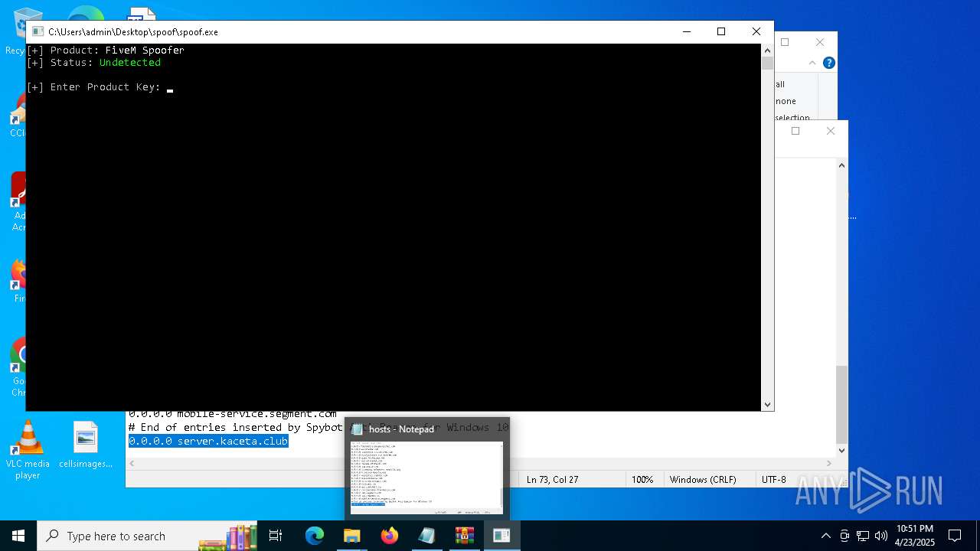
Task: Close the Notepad window behind the console
Action: (830, 131)
